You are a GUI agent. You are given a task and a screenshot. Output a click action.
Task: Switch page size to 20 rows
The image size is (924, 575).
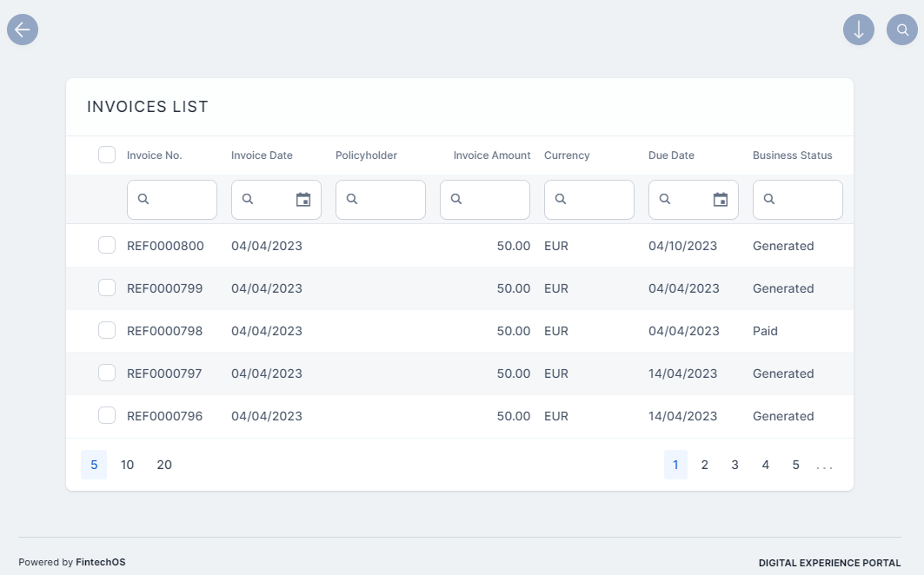[x=163, y=465]
